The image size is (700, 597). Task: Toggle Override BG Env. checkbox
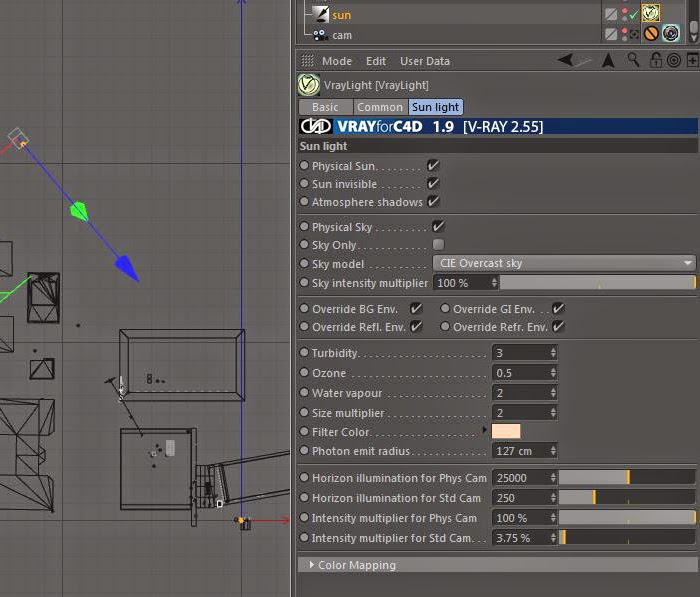pos(416,309)
